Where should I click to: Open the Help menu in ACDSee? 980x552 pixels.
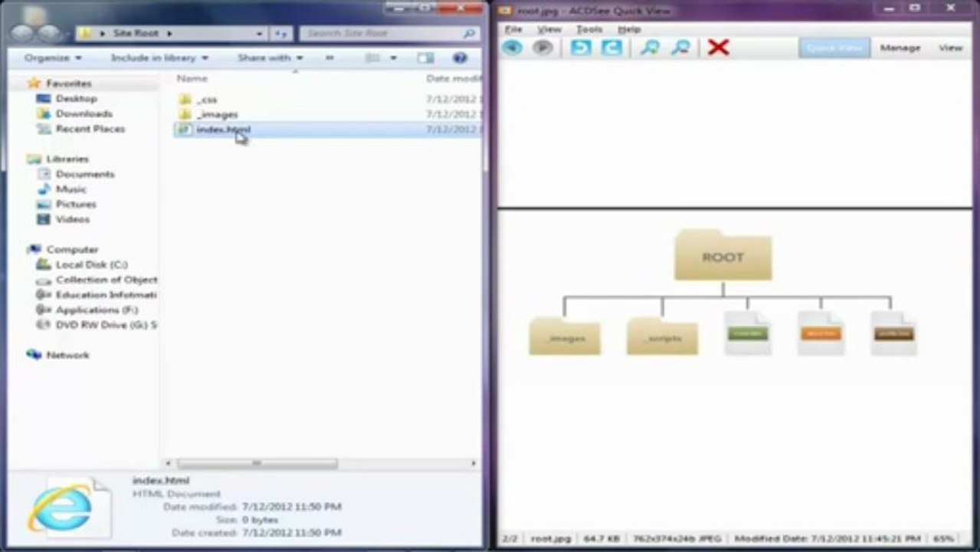pyautogui.click(x=628, y=29)
